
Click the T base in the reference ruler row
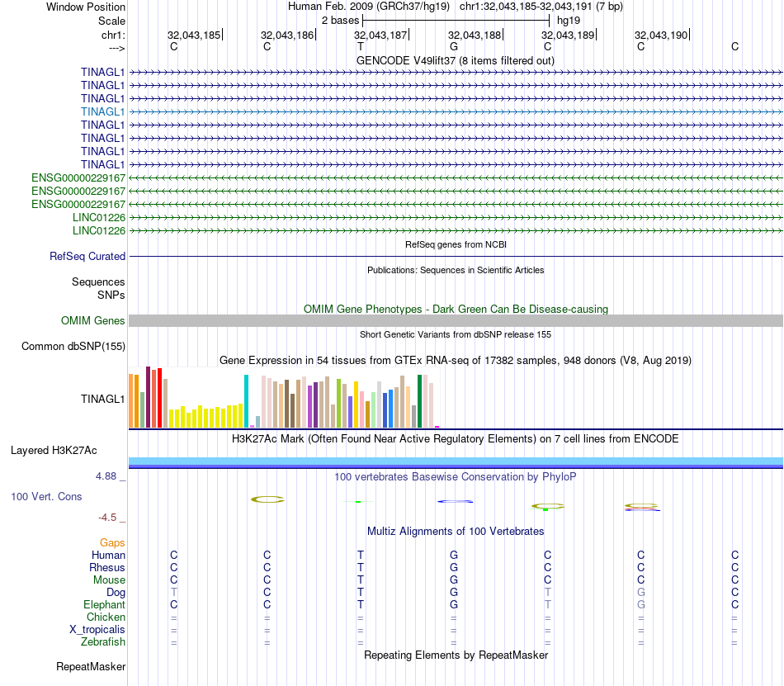361,46
